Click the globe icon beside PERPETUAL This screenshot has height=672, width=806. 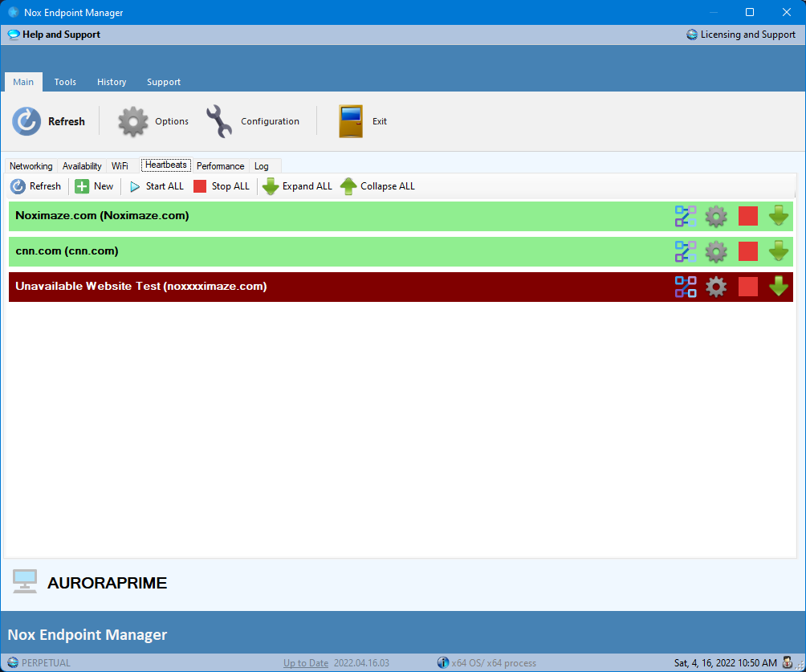(x=14, y=662)
